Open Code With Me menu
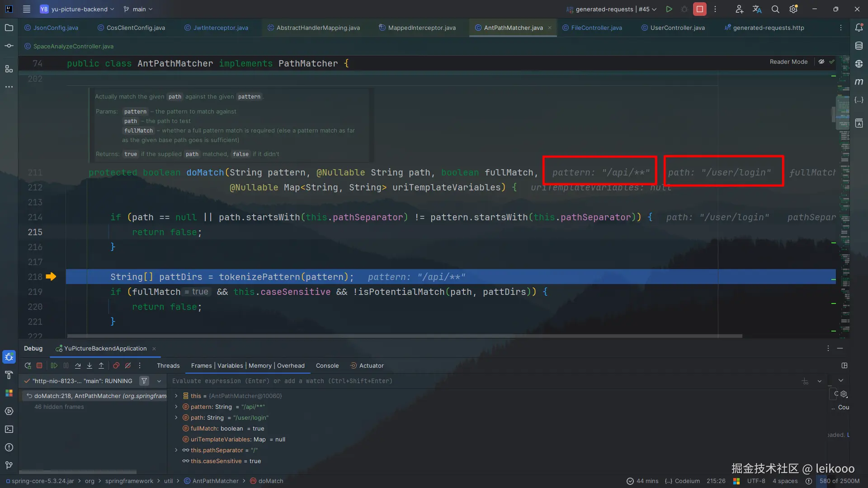The height and width of the screenshot is (488, 868). click(x=739, y=9)
